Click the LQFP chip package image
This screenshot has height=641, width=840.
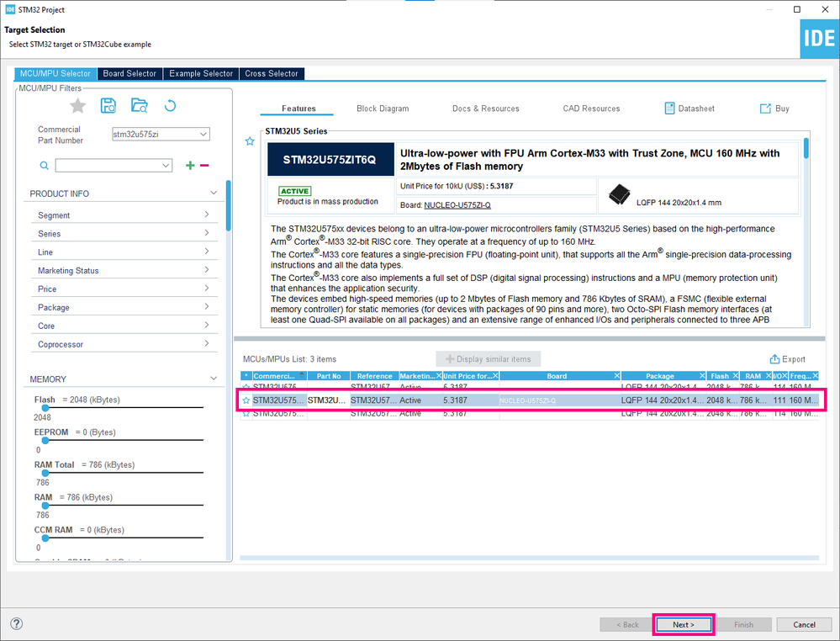(620, 194)
